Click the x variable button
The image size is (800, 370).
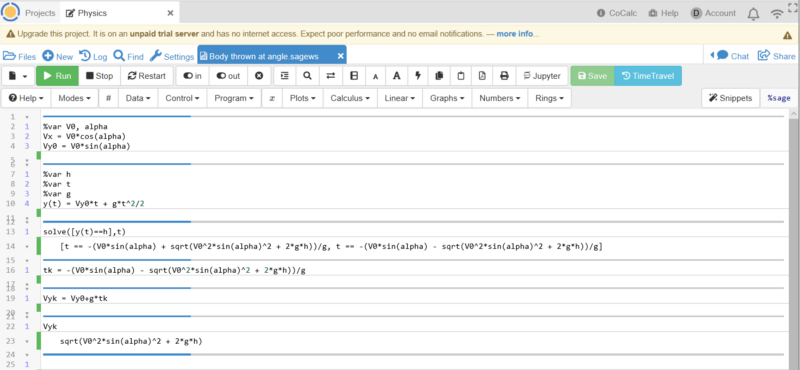[272, 98]
